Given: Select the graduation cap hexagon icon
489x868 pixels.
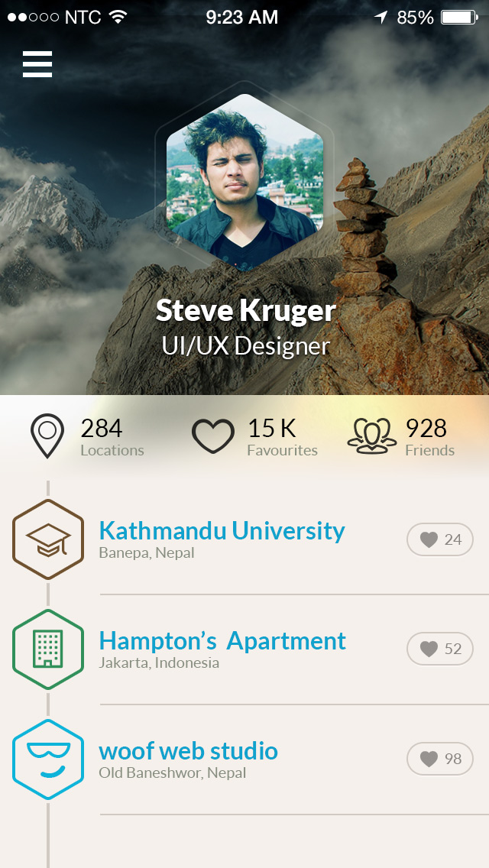Looking at the screenshot, I should coord(48,539).
